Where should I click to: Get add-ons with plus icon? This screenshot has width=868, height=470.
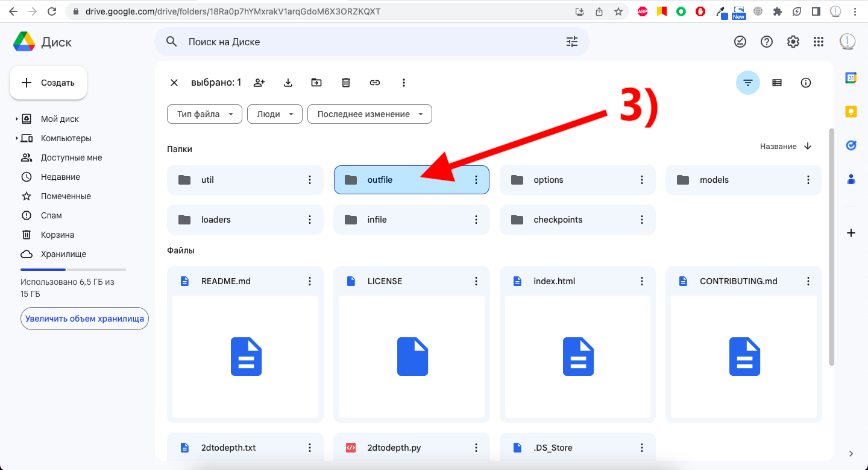click(x=851, y=233)
